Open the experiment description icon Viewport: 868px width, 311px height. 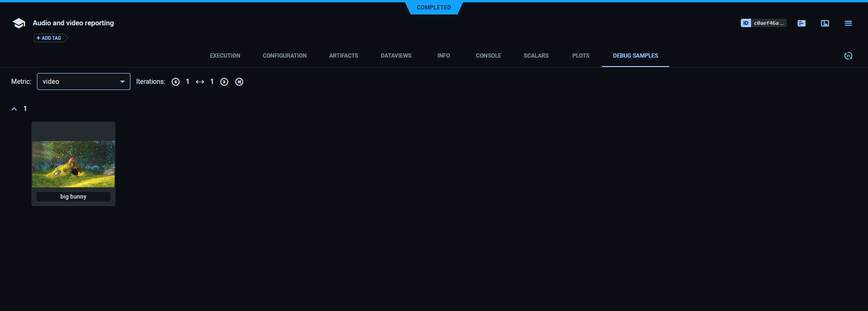[x=801, y=23]
